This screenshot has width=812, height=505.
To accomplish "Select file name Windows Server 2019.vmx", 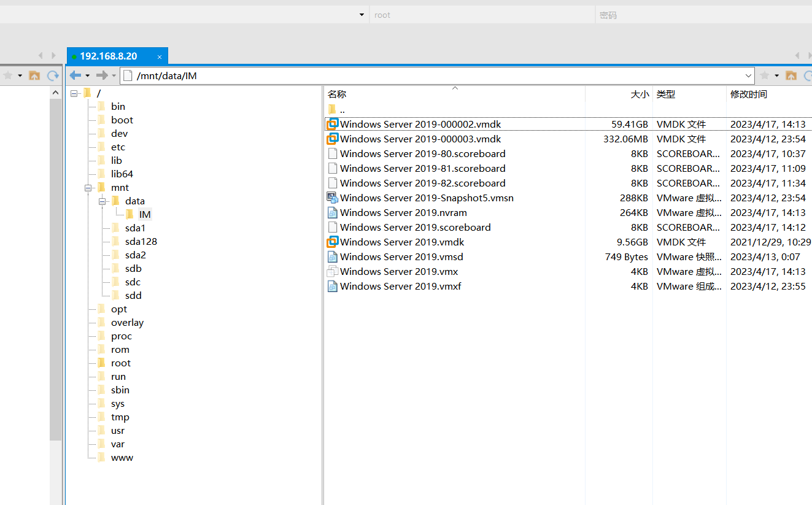I will click(x=399, y=271).
